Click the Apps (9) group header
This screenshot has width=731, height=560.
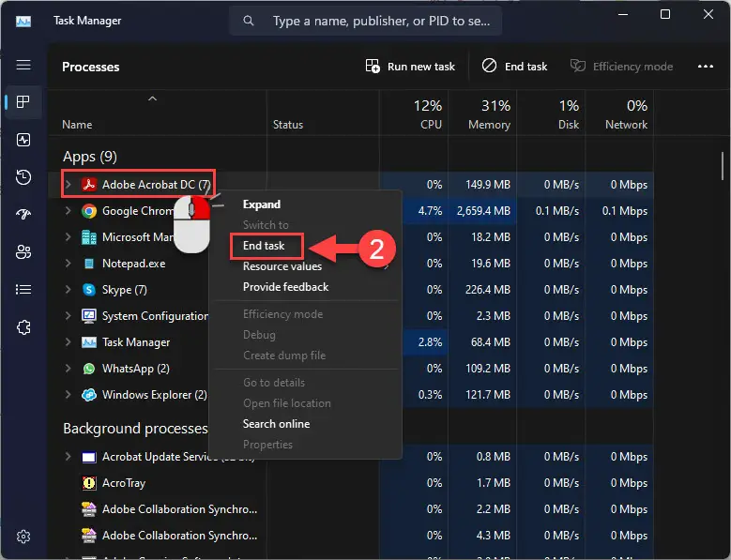pyautogui.click(x=89, y=157)
